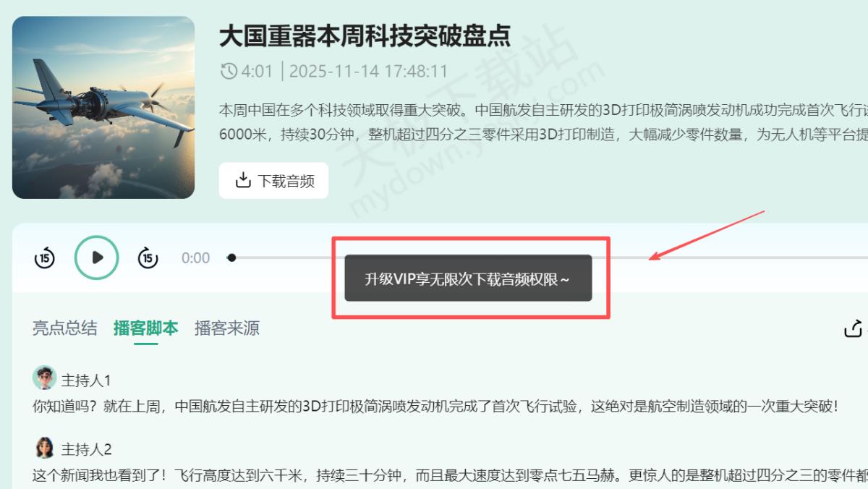Click 主持人1's avatar icon
This screenshot has width=868, height=489.
(44, 378)
